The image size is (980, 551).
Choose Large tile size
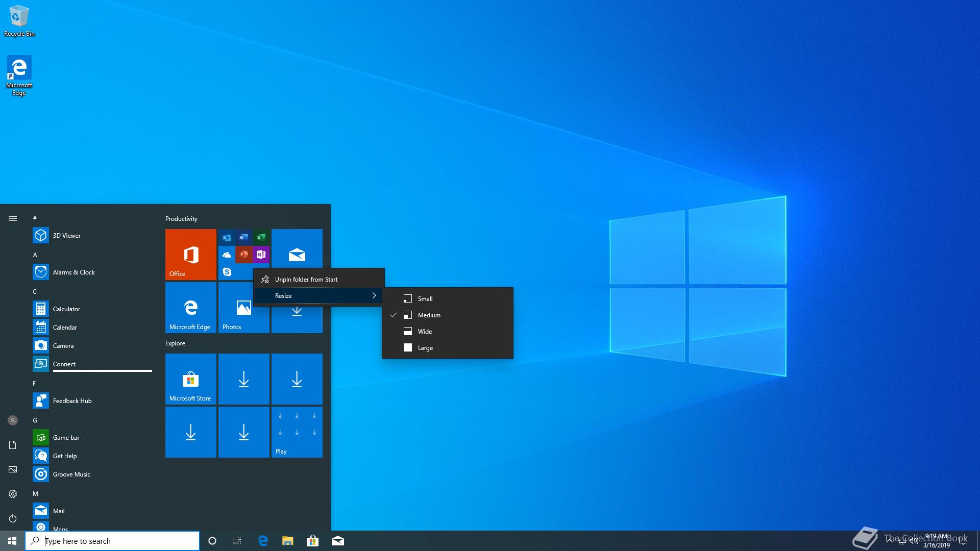pos(448,347)
